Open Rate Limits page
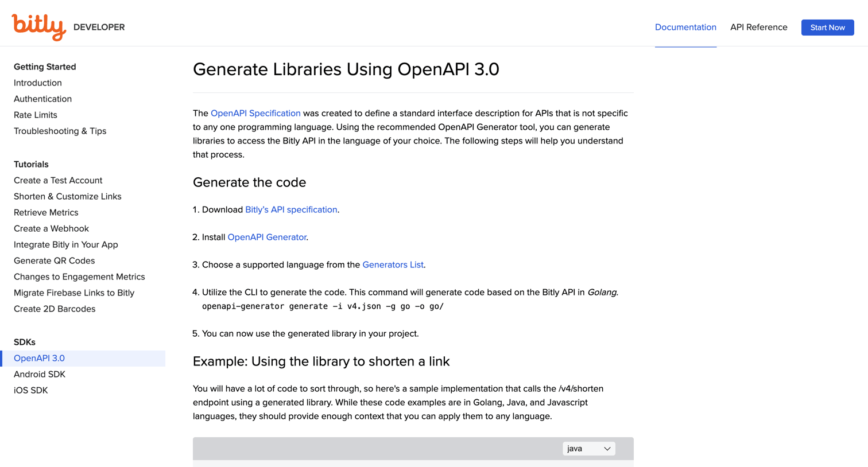868x467 pixels. (36, 115)
